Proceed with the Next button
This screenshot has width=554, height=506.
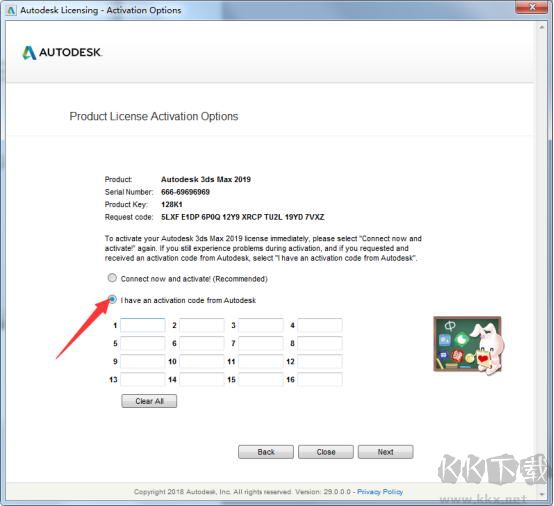(x=385, y=452)
